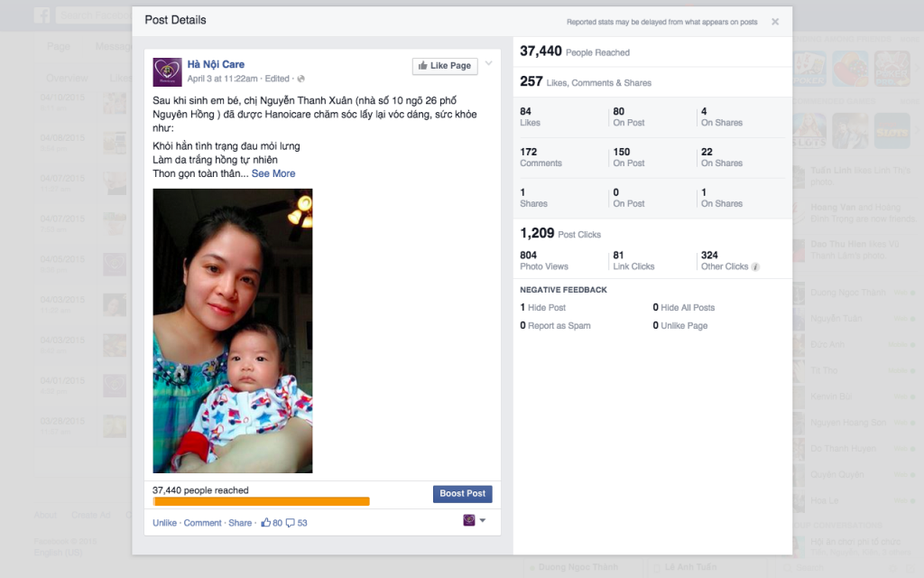
Task: Click the delayed stats notice text
Action: click(661, 22)
